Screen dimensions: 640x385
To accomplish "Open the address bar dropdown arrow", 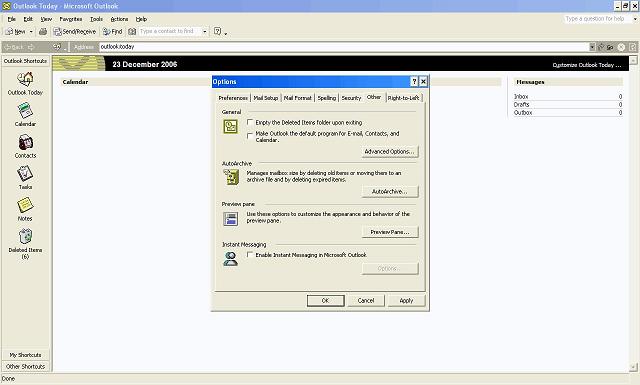I will tap(592, 47).
